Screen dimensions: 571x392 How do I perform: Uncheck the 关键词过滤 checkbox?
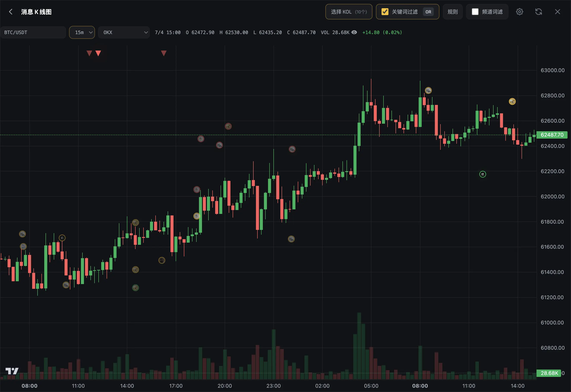click(x=385, y=12)
